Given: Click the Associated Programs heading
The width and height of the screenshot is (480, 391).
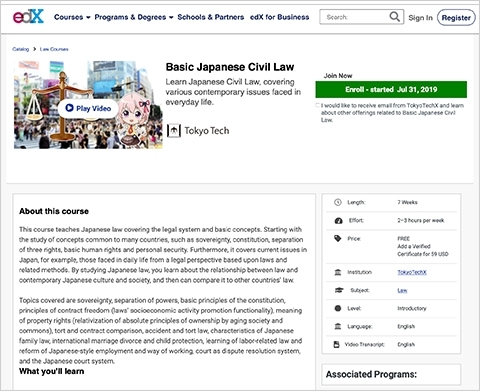Looking at the screenshot, I should click(371, 374).
